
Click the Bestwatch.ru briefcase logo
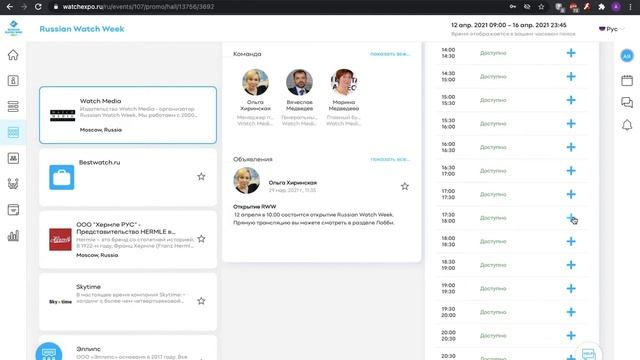pos(62,177)
